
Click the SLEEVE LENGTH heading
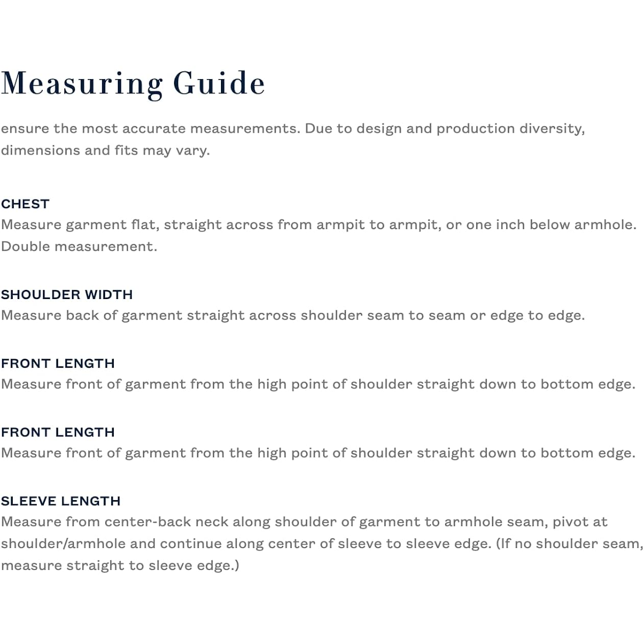tap(61, 501)
